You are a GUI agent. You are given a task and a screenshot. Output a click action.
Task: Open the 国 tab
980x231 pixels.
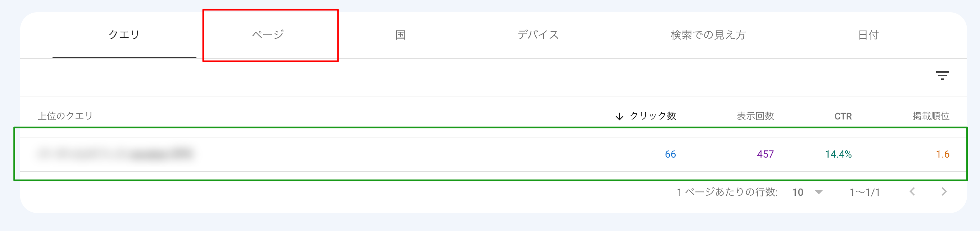[x=400, y=35]
